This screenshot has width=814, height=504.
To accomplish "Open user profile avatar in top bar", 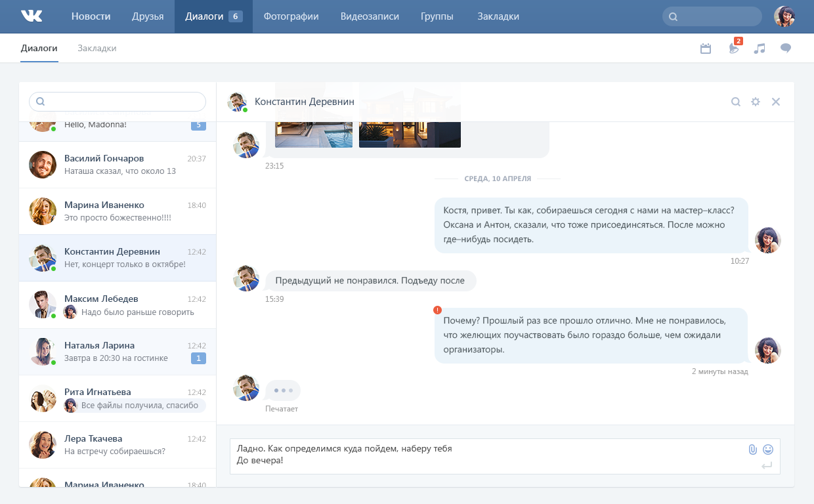I will click(784, 16).
